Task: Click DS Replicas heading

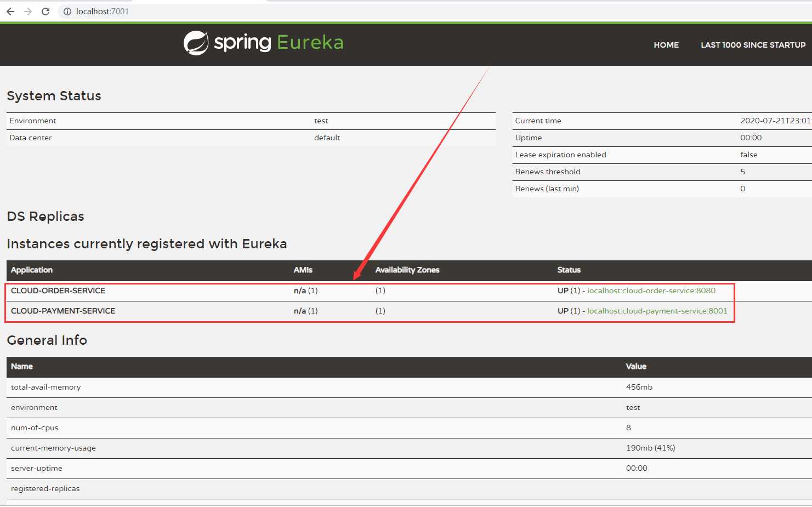Action: point(46,217)
